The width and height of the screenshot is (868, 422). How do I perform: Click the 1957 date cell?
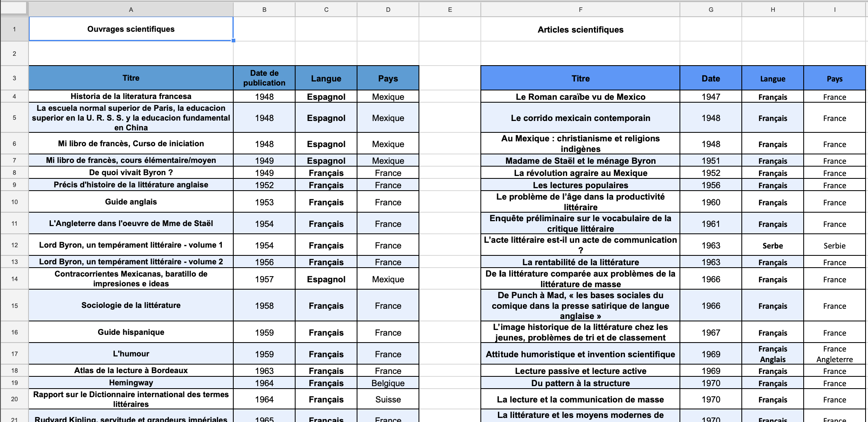click(264, 279)
